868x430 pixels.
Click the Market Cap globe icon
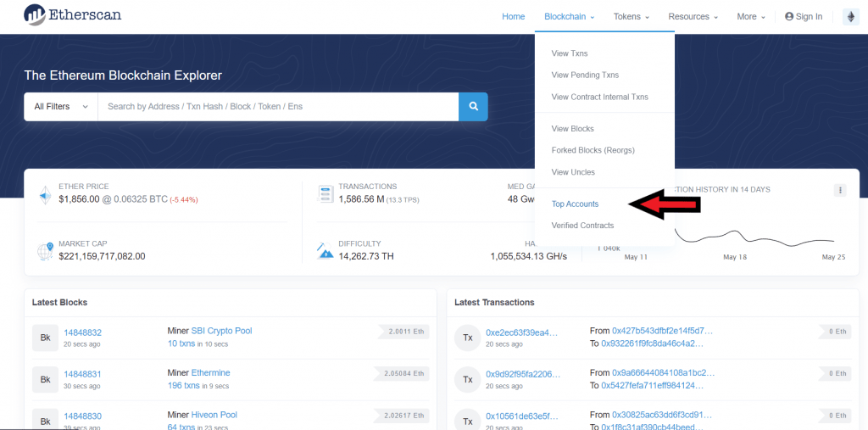(45, 251)
